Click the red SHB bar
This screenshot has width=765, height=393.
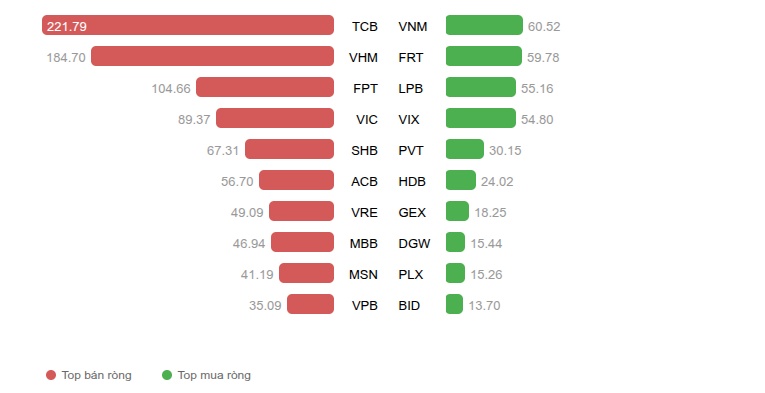(289, 149)
